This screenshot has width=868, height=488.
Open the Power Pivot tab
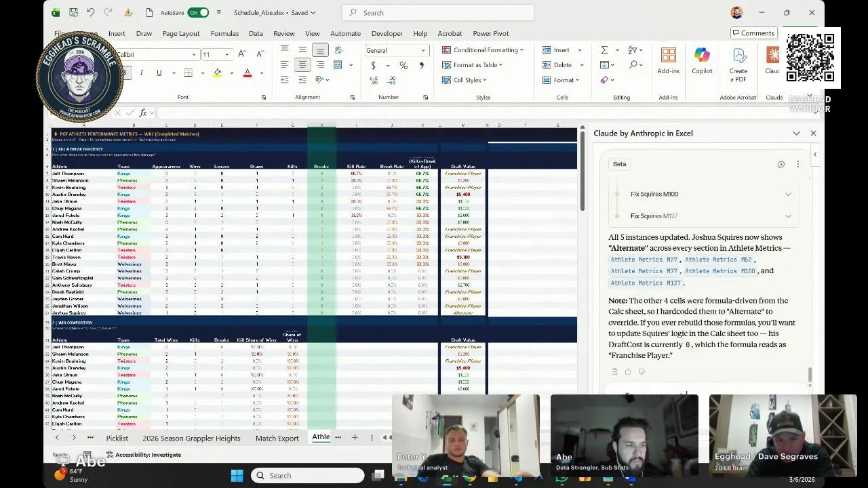(x=491, y=33)
